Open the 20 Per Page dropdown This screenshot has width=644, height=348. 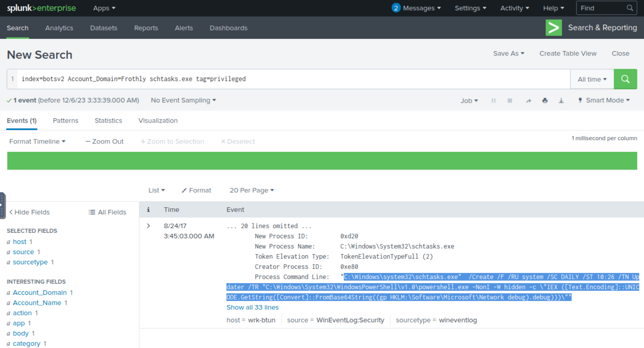pyautogui.click(x=252, y=190)
